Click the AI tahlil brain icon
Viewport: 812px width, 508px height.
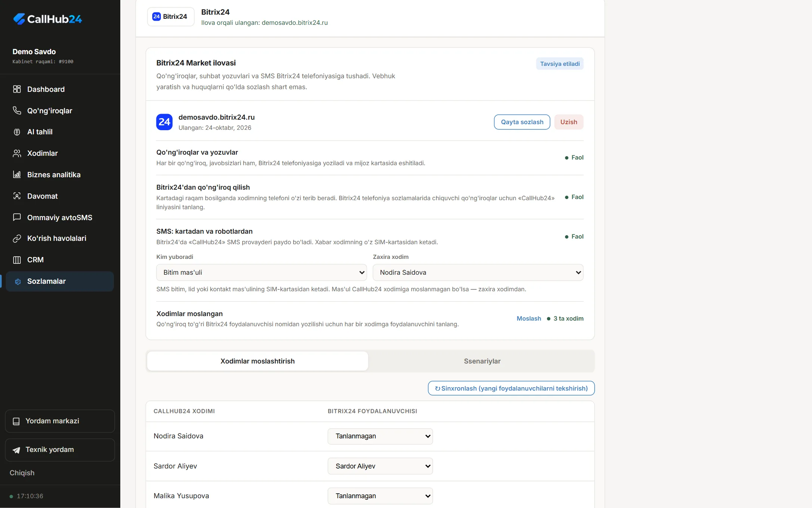click(17, 132)
